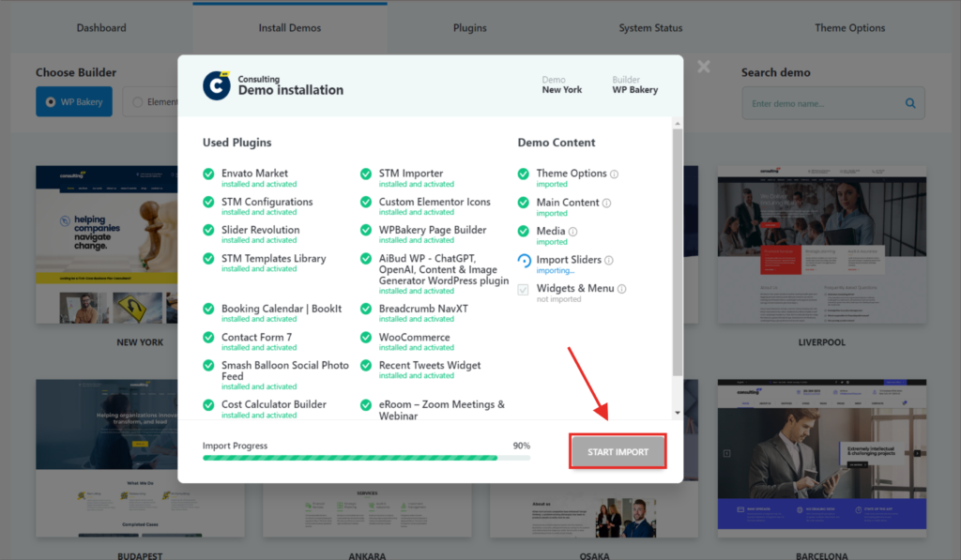The width and height of the screenshot is (961, 560).
Task: Click green checkmark icon beside Envato Market
Action: [208, 174]
